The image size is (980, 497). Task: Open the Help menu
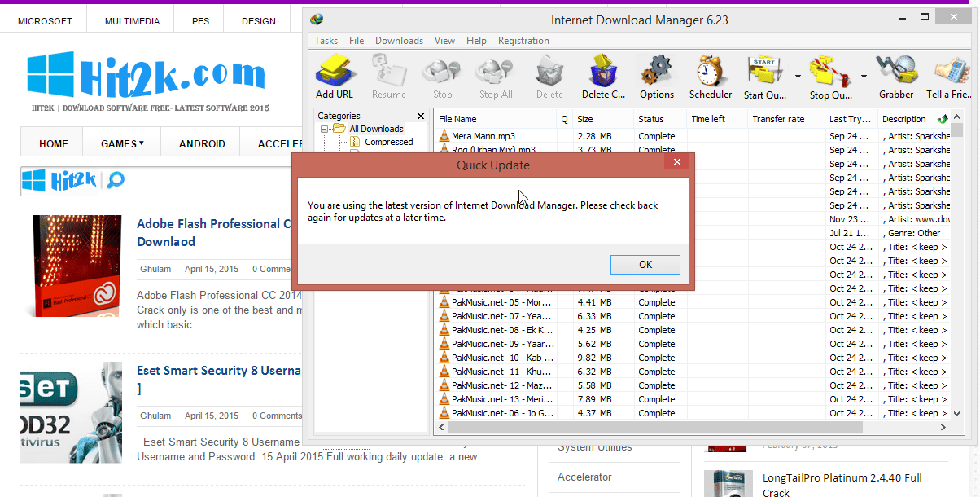(x=476, y=41)
